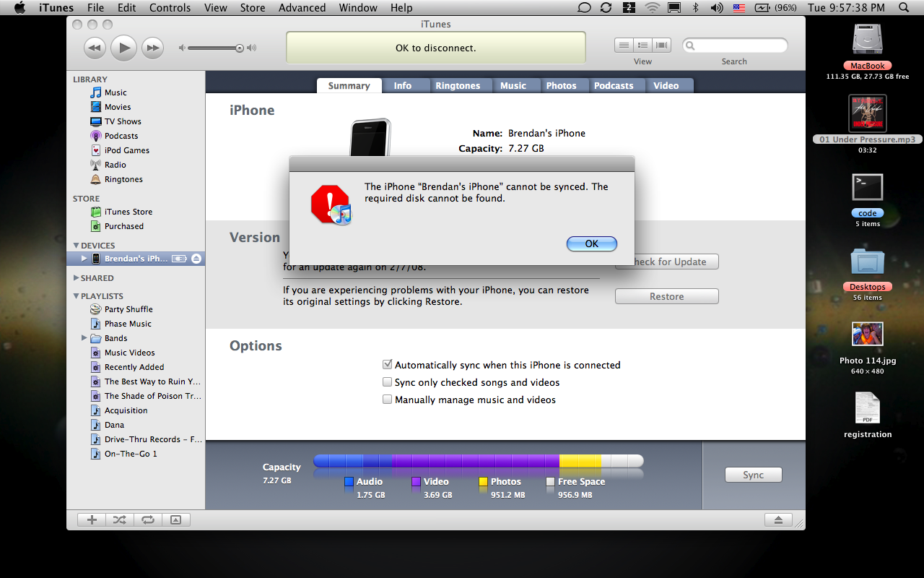Enable Sync only checked songs and videos
This screenshot has height=578, width=924.
(388, 382)
